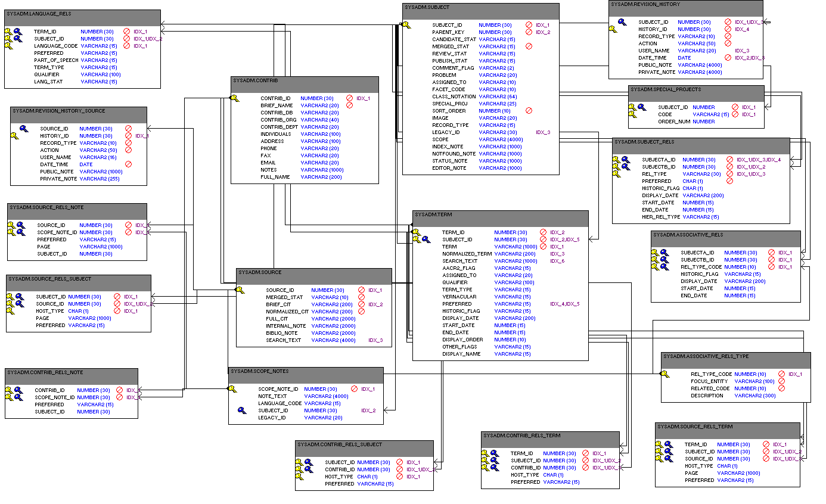Select the IDX_4,IDX_5 label on TERM's PREFERRED row
Screen dimensions: 826x504
(564, 304)
